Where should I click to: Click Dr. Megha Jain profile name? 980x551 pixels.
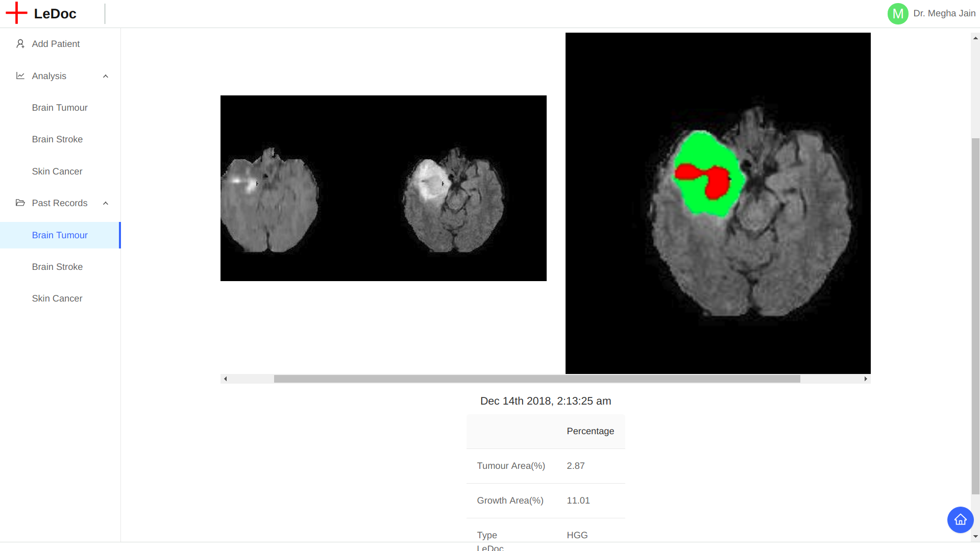tap(944, 14)
